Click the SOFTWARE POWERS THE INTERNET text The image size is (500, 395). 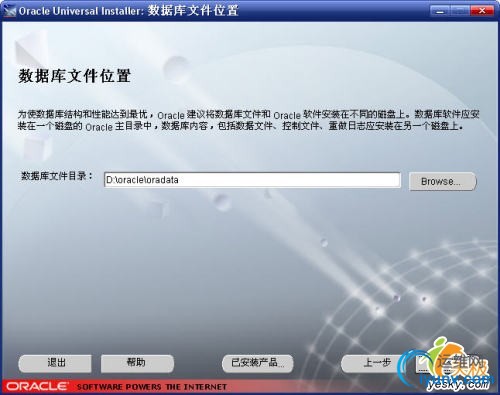(152, 387)
